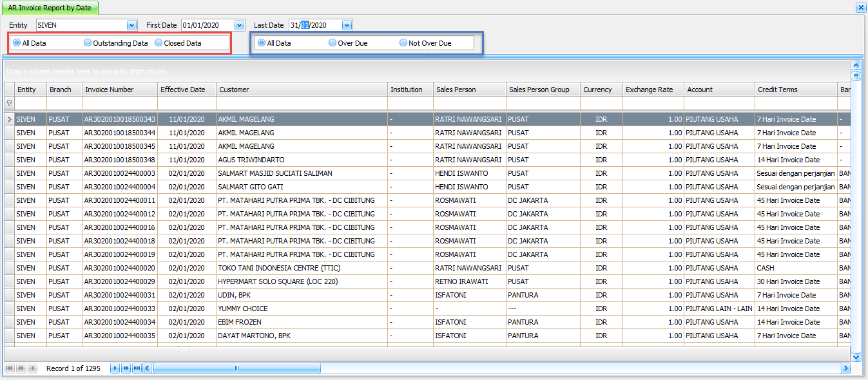Image resolution: width=868 pixels, height=380 pixels.
Task: Jump to last record navigator button
Action: pyautogui.click(x=136, y=368)
